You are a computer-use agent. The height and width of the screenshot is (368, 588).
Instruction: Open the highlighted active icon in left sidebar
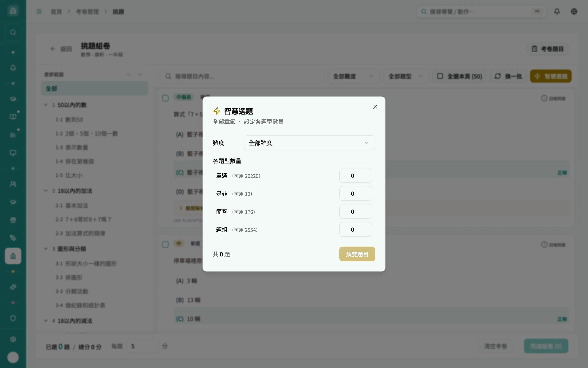(13, 256)
